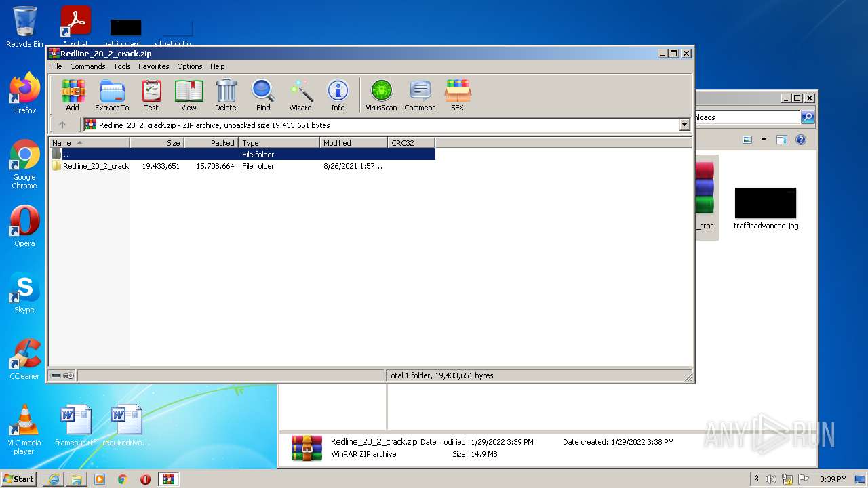Open Chrome from taskbar

click(123, 479)
